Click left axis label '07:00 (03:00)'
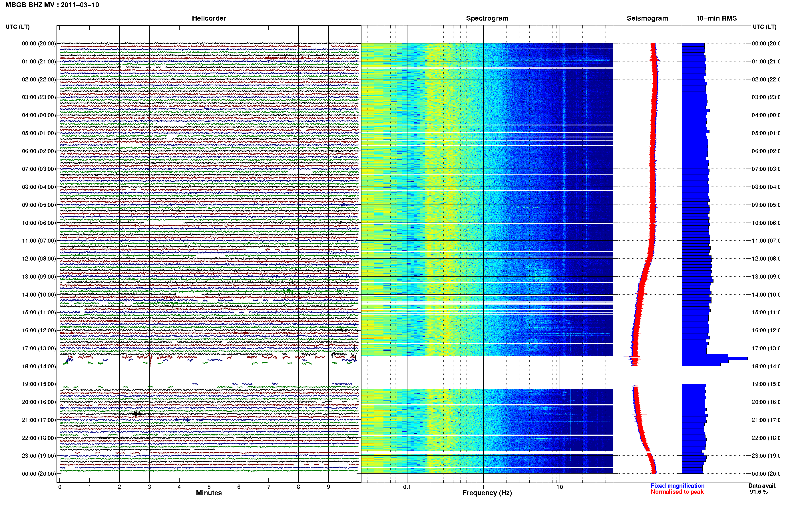Screen dimensions: 812x508 (x=39, y=169)
